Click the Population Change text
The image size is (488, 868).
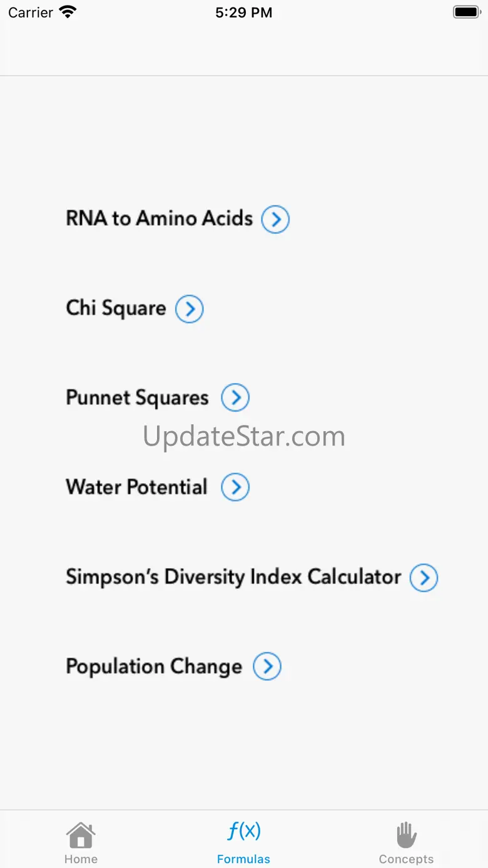[154, 666]
